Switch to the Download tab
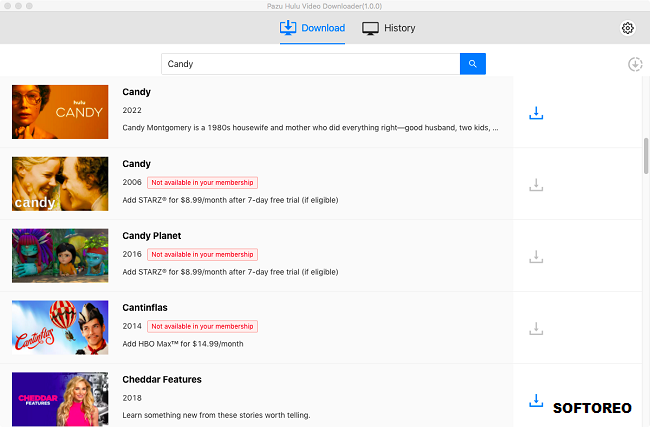Image resolution: width=650 pixels, height=427 pixels. coord(312,28)
